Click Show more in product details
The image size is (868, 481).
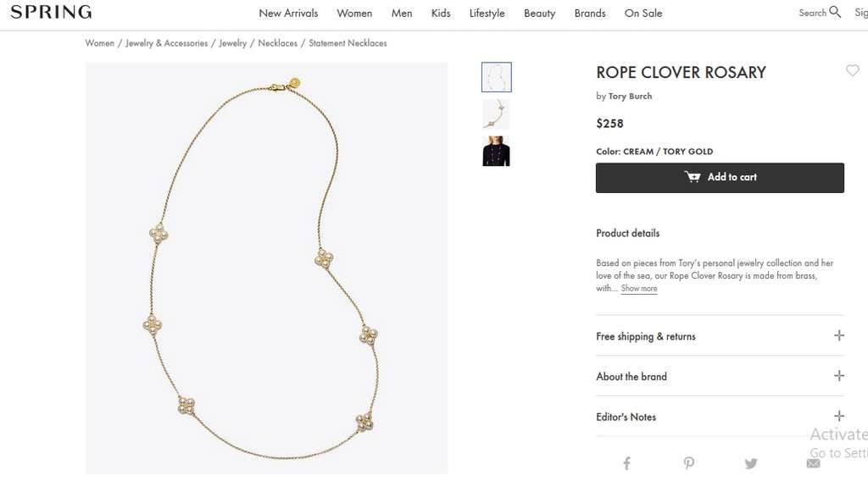(x=639, y=289)
